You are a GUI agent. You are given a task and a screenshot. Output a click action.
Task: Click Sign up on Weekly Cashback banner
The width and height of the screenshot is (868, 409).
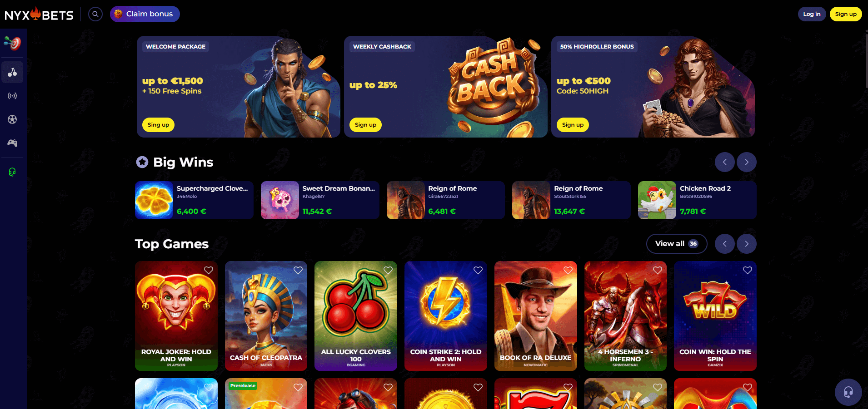point(365,125)
